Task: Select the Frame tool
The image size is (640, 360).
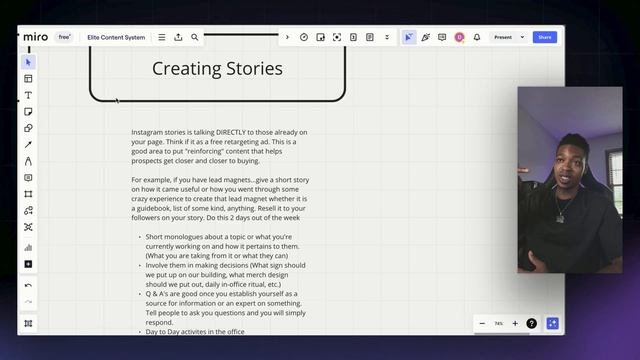Action: pyautogui.click(x=28, y=194)
